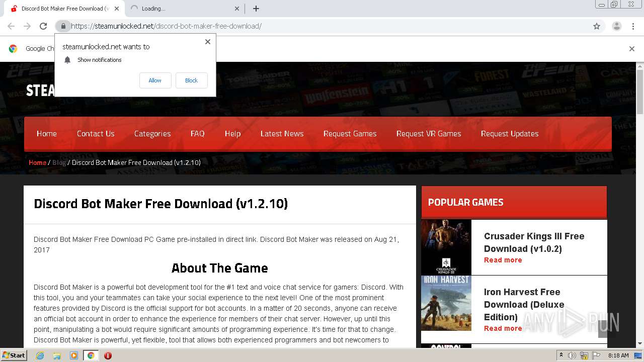Click Read more under Iron Harvest
The height and width of the screenshot is (362, 644).
click(x=503, y=328)
